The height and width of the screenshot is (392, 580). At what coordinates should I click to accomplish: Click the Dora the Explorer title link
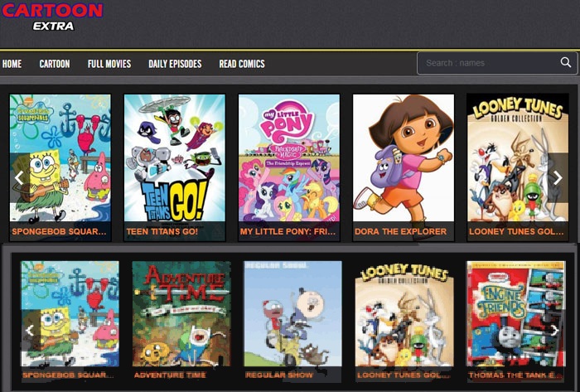coord(400,231)
